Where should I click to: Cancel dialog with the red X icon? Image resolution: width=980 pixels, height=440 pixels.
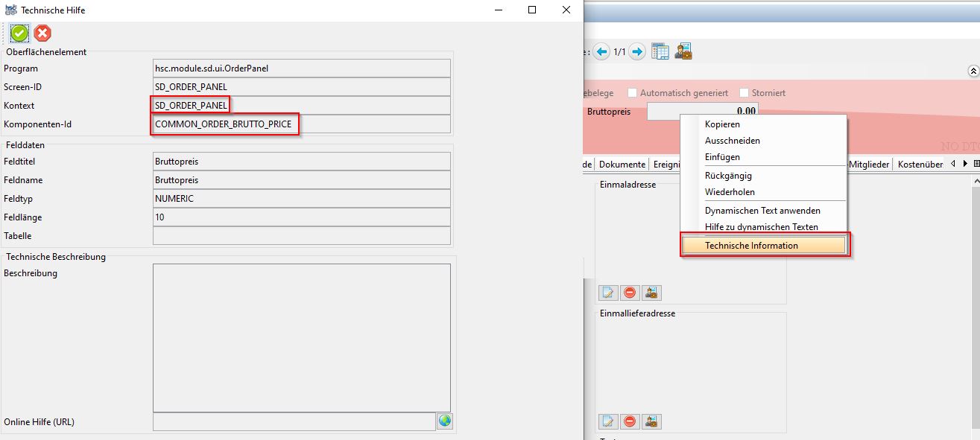click(42, 33)
